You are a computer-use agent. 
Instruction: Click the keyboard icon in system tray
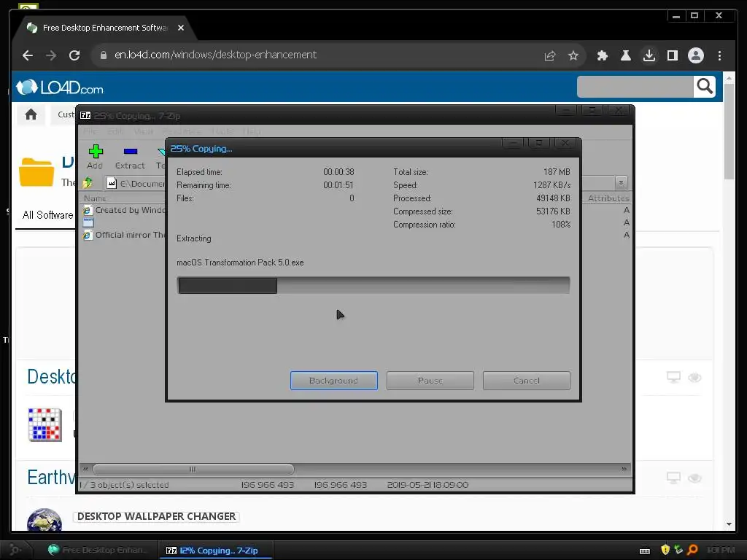(x=645, y=551)
